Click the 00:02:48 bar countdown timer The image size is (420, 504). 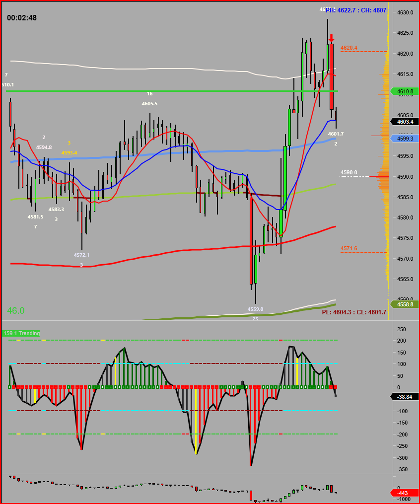pyautogui.click(x=22, y=18)
